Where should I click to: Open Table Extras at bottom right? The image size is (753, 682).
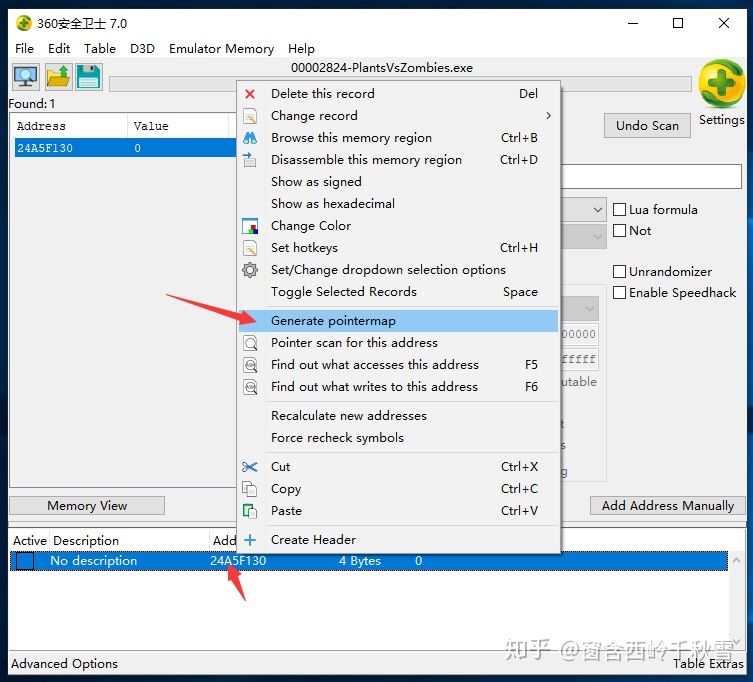708,664
